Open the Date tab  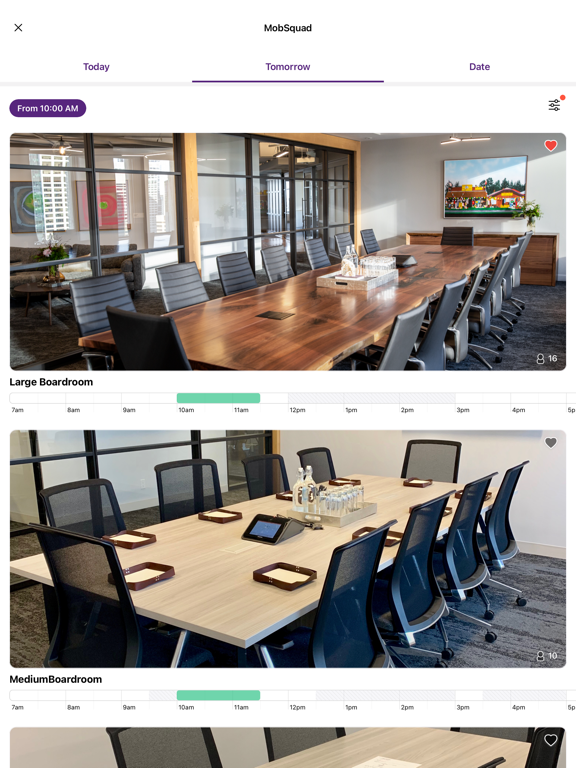point(480,67)
